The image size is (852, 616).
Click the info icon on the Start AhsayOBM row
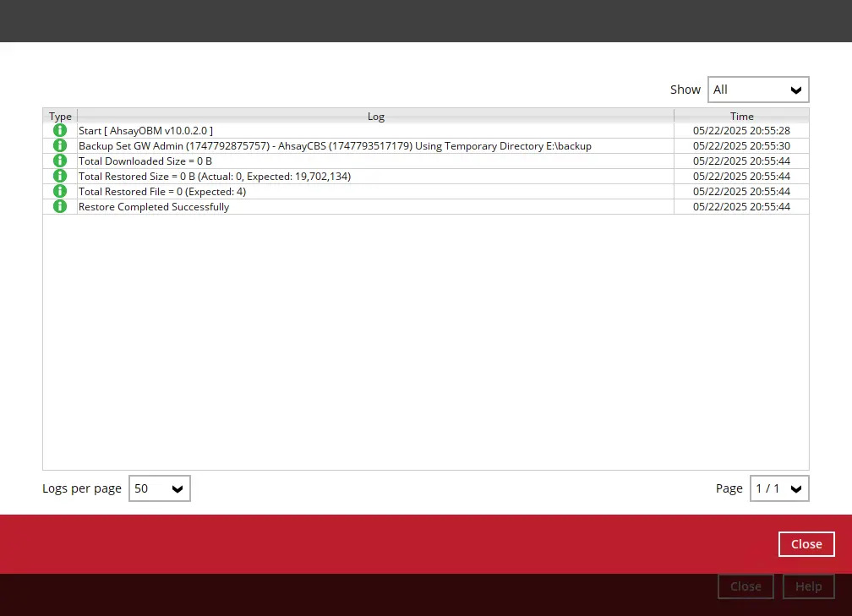(x=59, y=130)
